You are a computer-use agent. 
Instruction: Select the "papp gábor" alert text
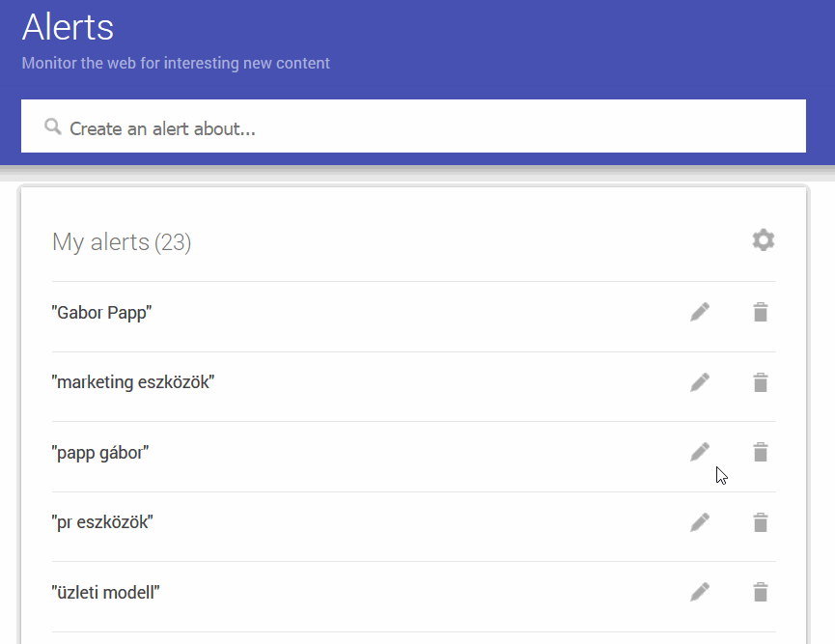pyautogui.click(x=100, y=453)
